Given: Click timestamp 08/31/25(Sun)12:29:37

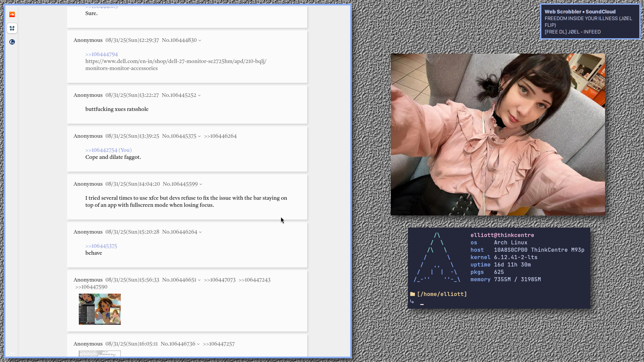Looking at the screenshot, I should [132, 40].
